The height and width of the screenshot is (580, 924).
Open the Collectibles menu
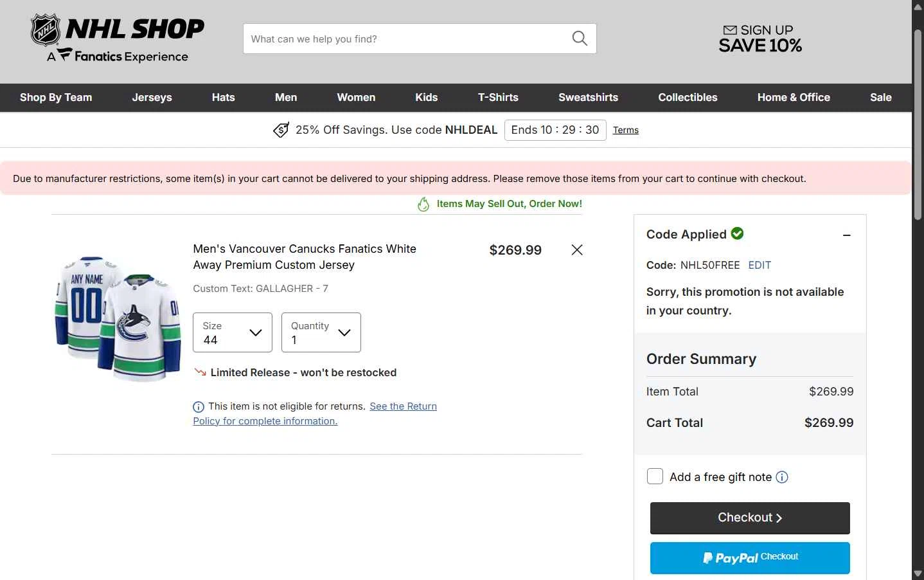click(x=688, y=98)
